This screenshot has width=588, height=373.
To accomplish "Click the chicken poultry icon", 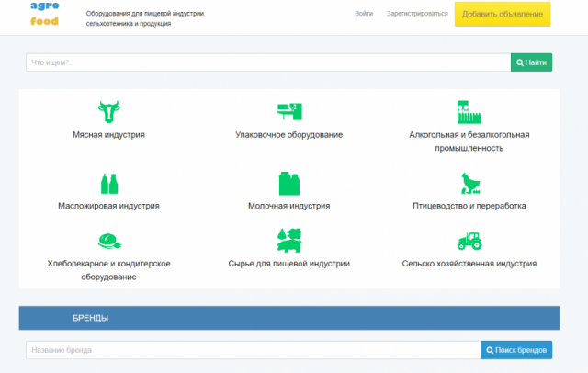I will (x=469, y=184).
